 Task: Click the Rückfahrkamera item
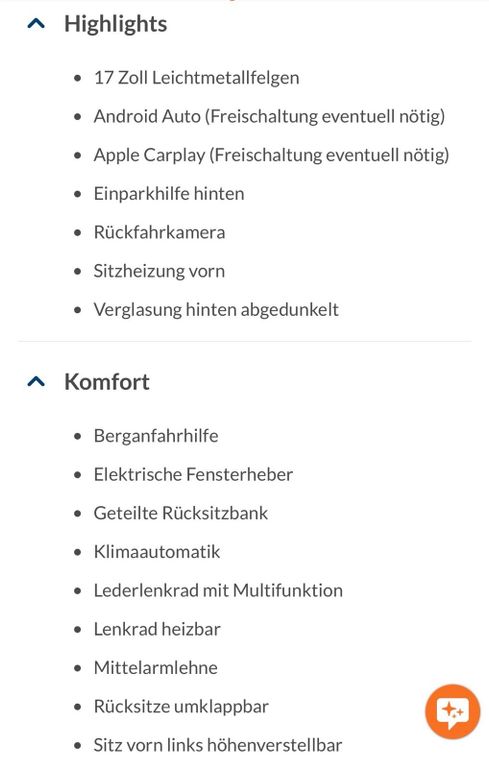pyautogui.click(x=159, y=232)
